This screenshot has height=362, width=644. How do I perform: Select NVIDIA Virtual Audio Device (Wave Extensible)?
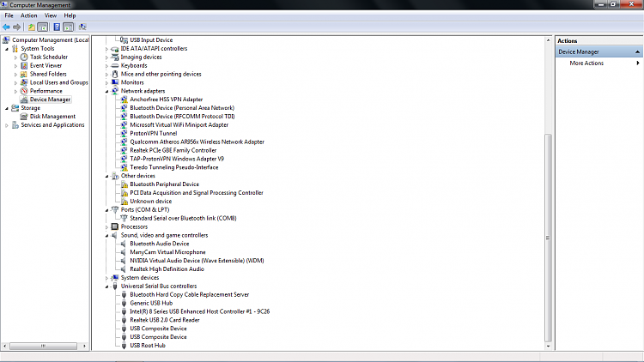pyautogui.click(x=197, y=261)
